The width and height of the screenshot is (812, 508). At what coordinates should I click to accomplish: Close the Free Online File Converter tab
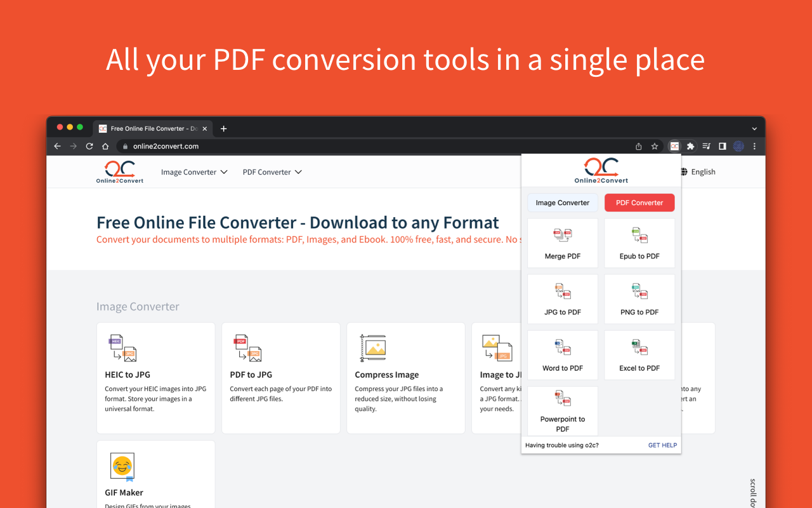point(204,128)
